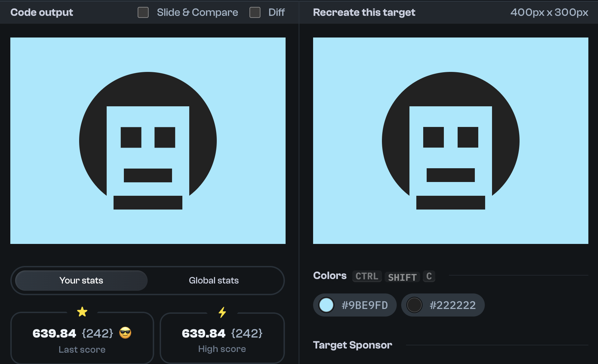This screenshot has height=364, width=598.
Task: Enable the Slide & Compare checkbox
Action: pos(143,12)
